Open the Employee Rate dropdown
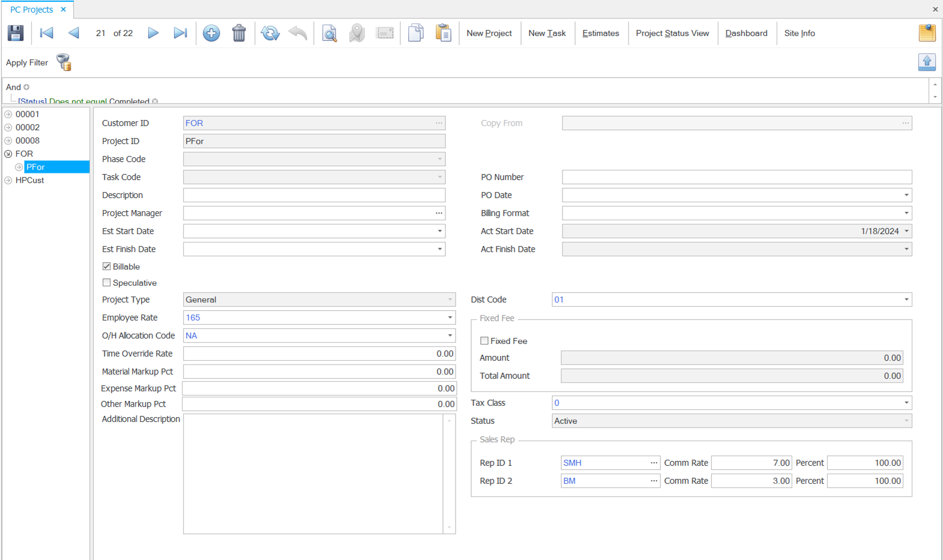Screen dimensions: 943x560 pyautogui.click(x=450, y=318)
